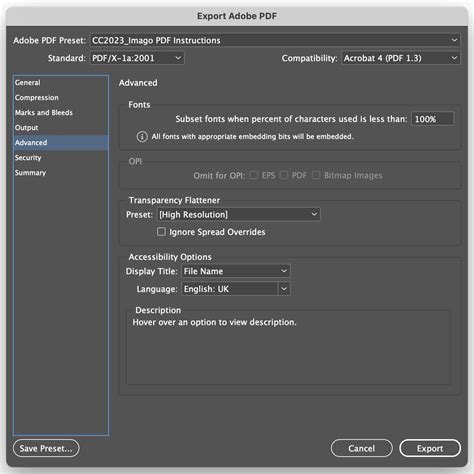
Task: Click the subset fonts 100% field
Action: (x=432, y=119)
